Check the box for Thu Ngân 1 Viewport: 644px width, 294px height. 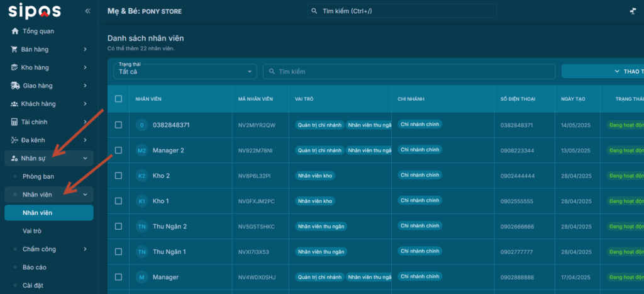[x=118, y=252]
